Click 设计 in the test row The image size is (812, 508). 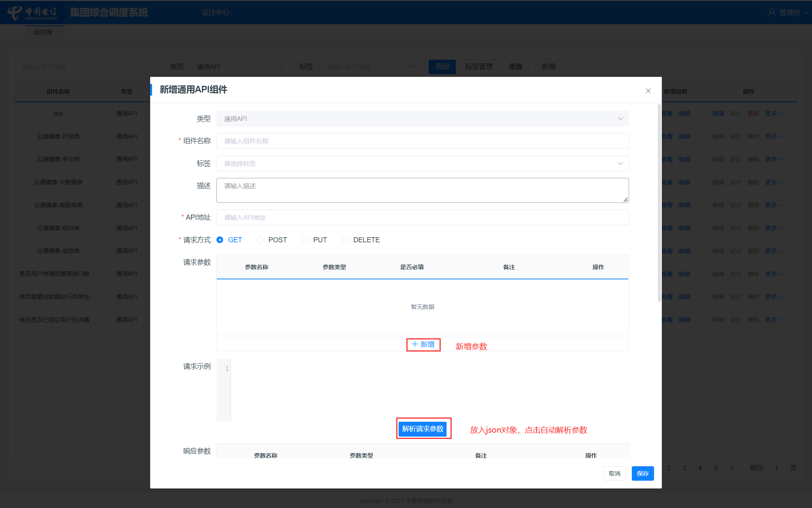(736, 114)
